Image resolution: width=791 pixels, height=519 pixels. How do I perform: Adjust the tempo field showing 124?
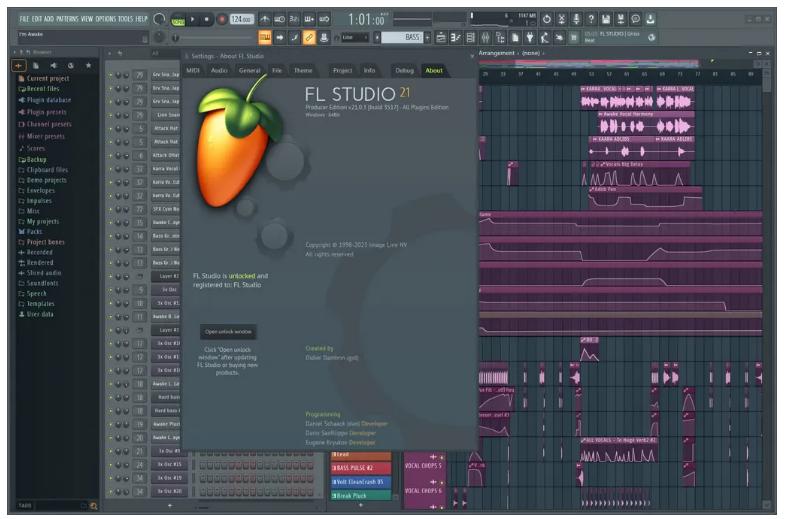click(x=241, y=19)
